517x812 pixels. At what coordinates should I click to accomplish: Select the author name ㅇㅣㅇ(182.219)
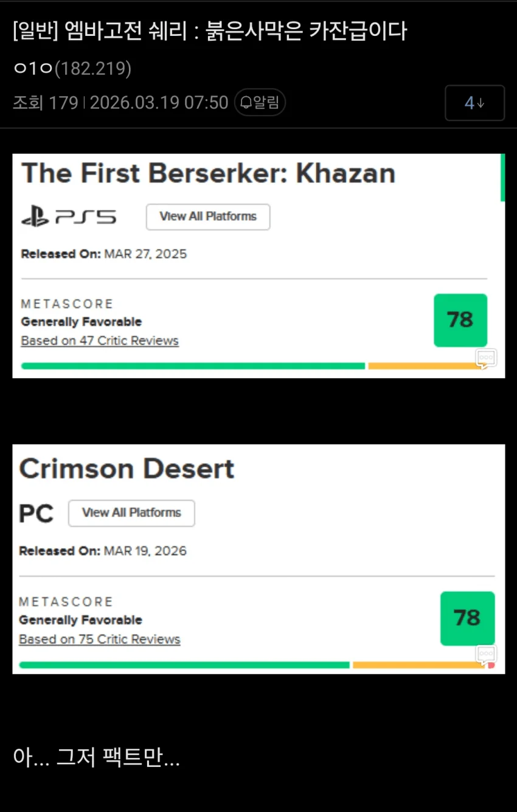tap(72, 68)
